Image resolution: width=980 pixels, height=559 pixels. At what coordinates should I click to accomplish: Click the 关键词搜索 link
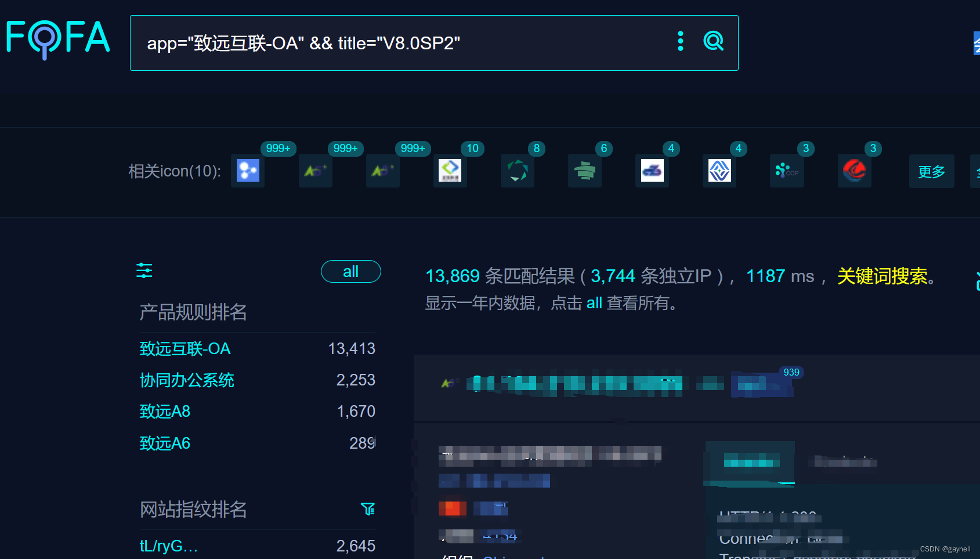point(882,276)
